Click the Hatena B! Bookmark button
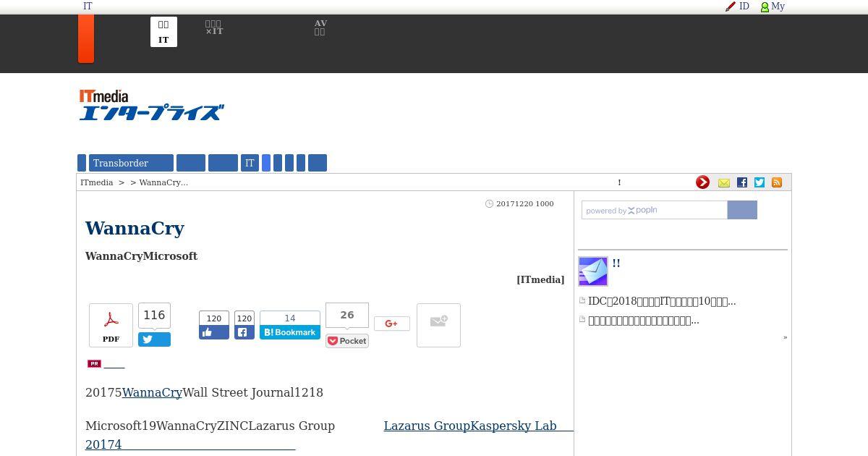Screen dimensions: 868x456 tap(290, 332)
